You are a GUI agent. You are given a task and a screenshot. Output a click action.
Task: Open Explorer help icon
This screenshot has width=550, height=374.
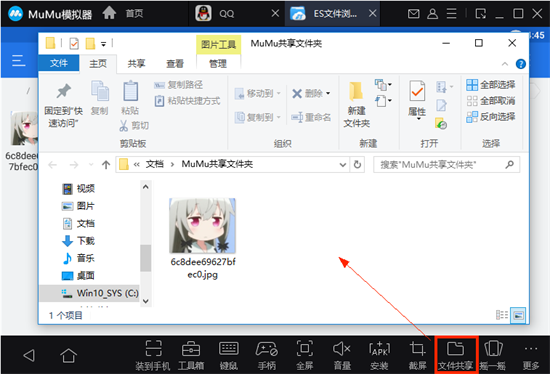pos(521,64)
